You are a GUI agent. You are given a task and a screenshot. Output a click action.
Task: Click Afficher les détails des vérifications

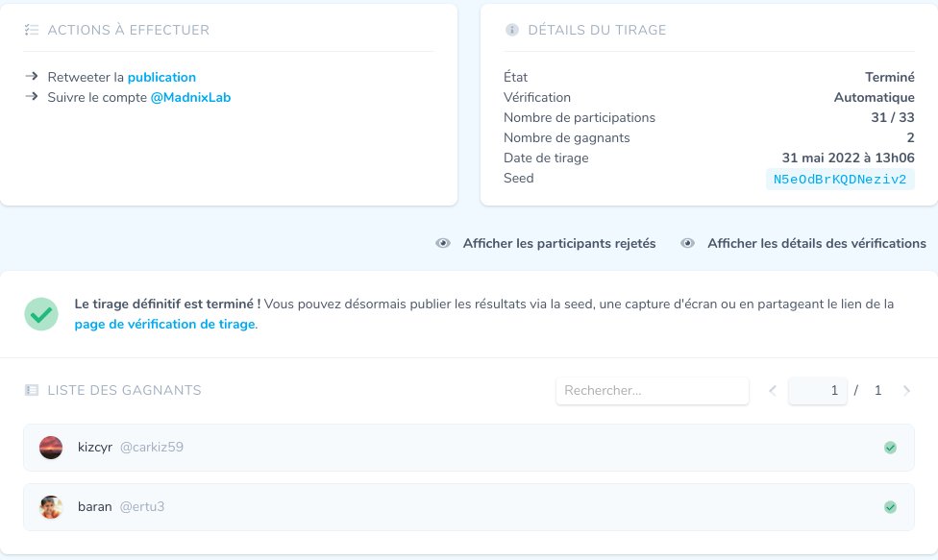[x=817, y=243]
